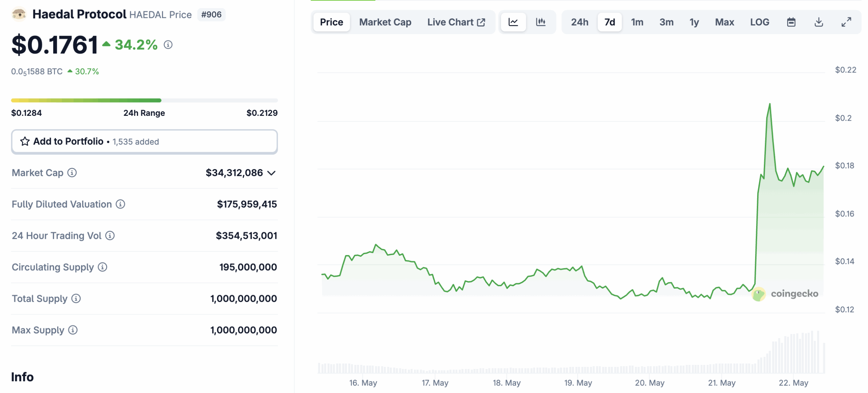The image size is (868, 393).
Task: Click the Haedal Protocol otter logo
Action: coord(19,15)
